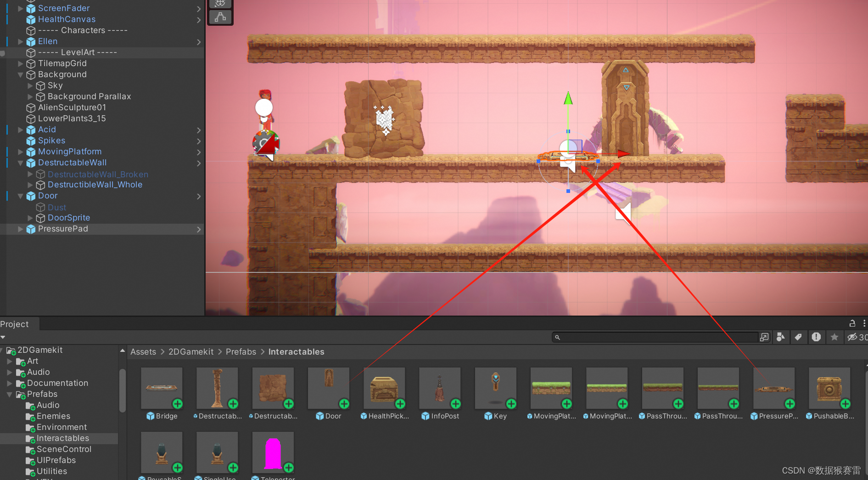
Task: Select the Bridge prefab thumbnail
Action: [x=162, y=388]
